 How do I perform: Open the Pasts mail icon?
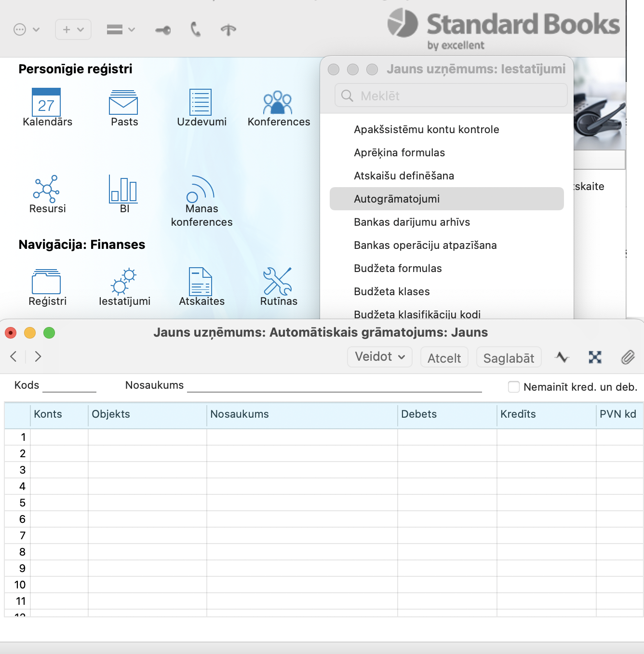124,102
